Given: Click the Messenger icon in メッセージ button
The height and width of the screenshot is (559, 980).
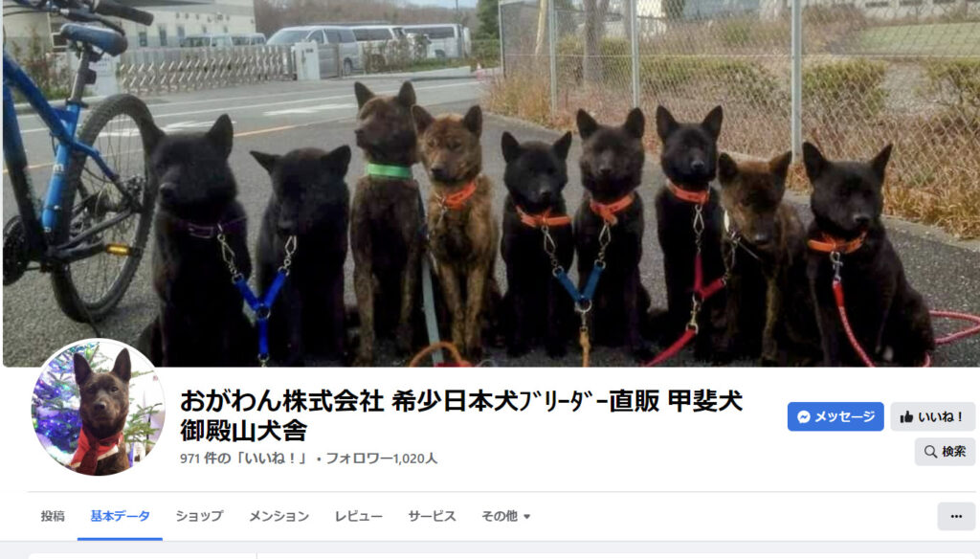Looking at the screenshot, I should (804, 417).
